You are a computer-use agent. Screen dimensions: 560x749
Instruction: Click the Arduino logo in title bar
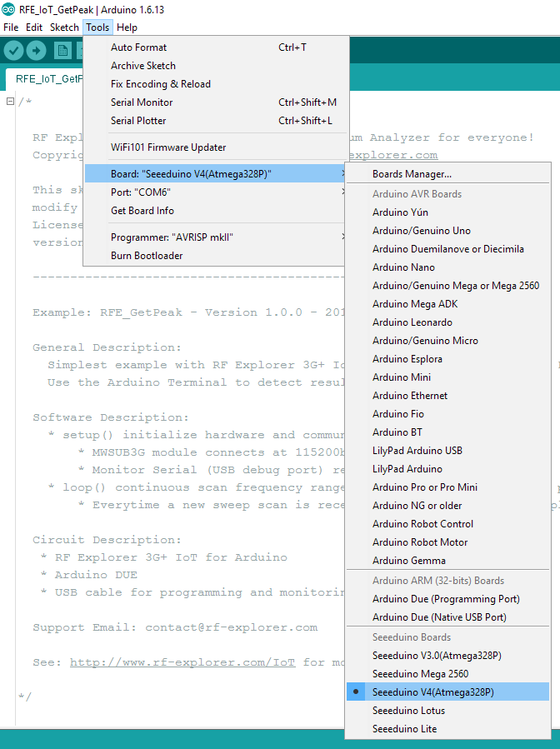pos(8,9)
